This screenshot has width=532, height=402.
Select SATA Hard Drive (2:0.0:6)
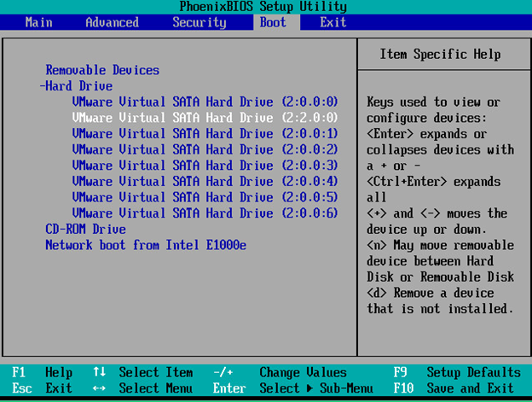[x=205, y=213]
